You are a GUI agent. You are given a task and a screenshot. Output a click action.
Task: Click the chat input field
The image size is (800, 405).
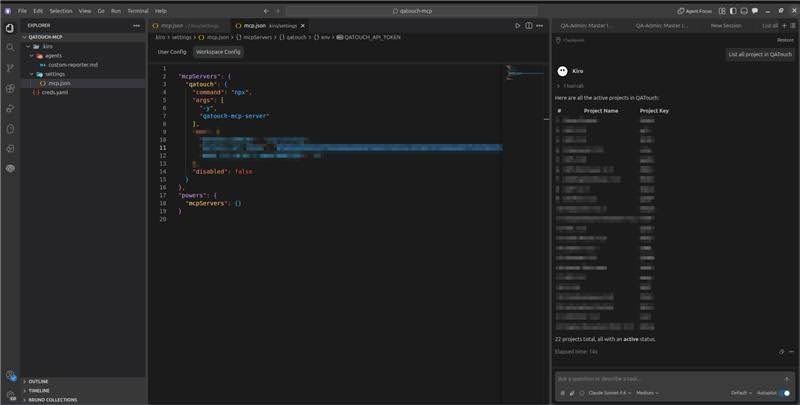(667, 379)
